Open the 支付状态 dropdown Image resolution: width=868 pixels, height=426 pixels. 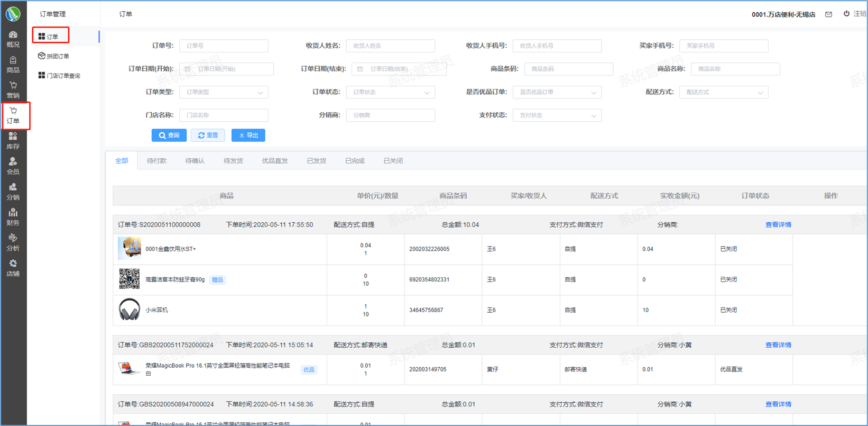[557, 115]
